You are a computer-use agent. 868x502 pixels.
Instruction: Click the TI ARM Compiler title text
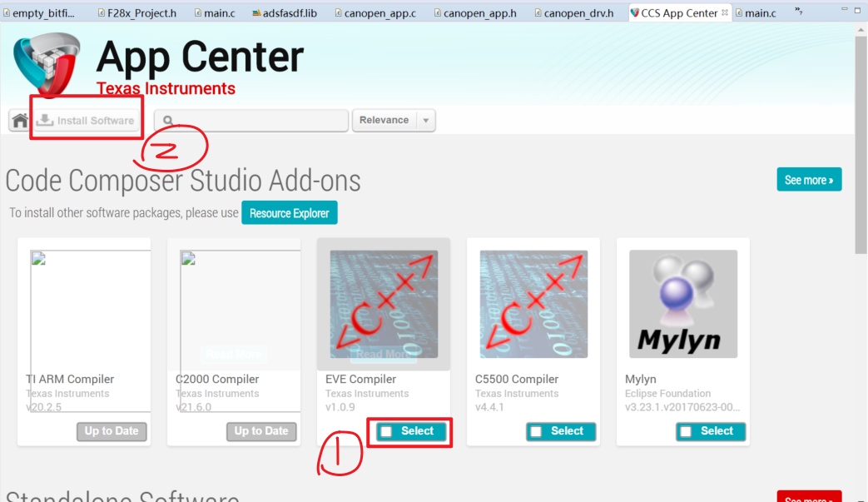pos(70,379)
